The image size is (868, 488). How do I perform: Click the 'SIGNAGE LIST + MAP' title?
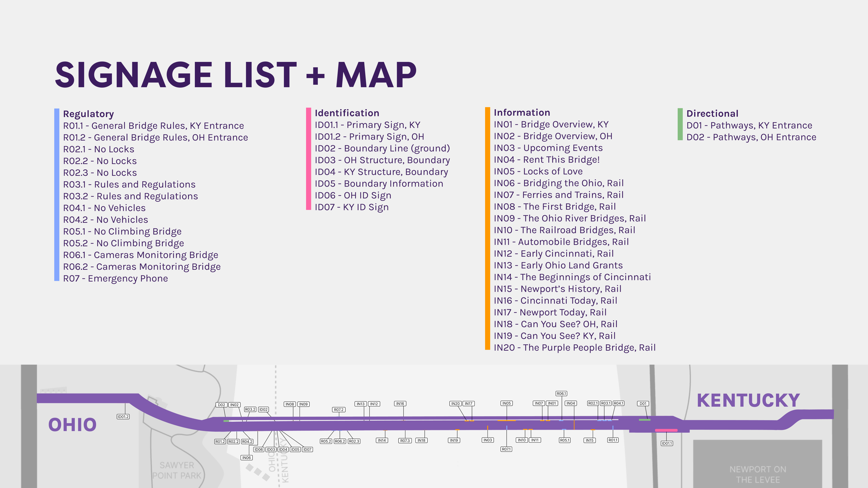click(236, 75)
